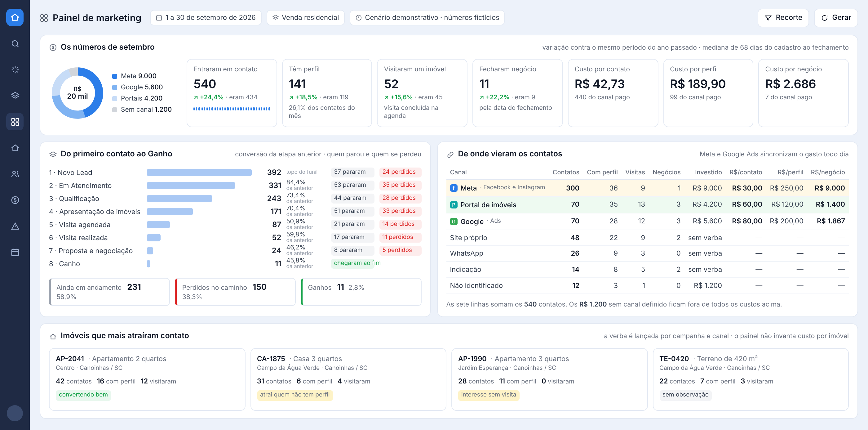Click the atrai quem não tem perfil tag
The width and height of the screenshot is (868, 430).
pos(294,395)
